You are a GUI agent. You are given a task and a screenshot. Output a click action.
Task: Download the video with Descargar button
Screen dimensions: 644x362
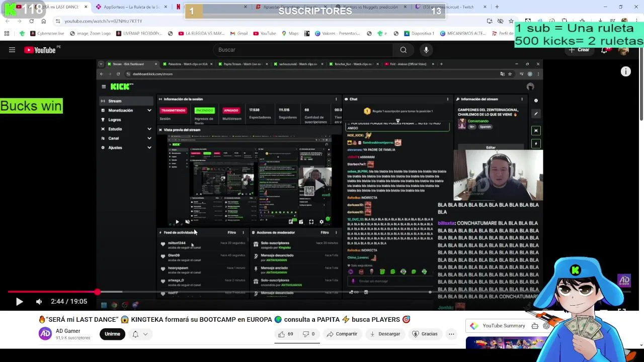pos(385,334)
